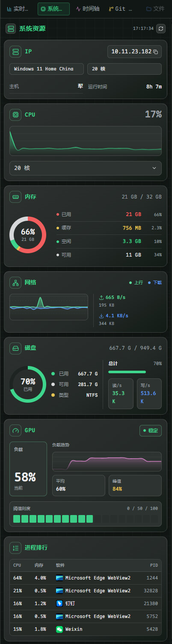Toggle the upload legend in network card
Screen dimensions: 172x644
[136, 283]
